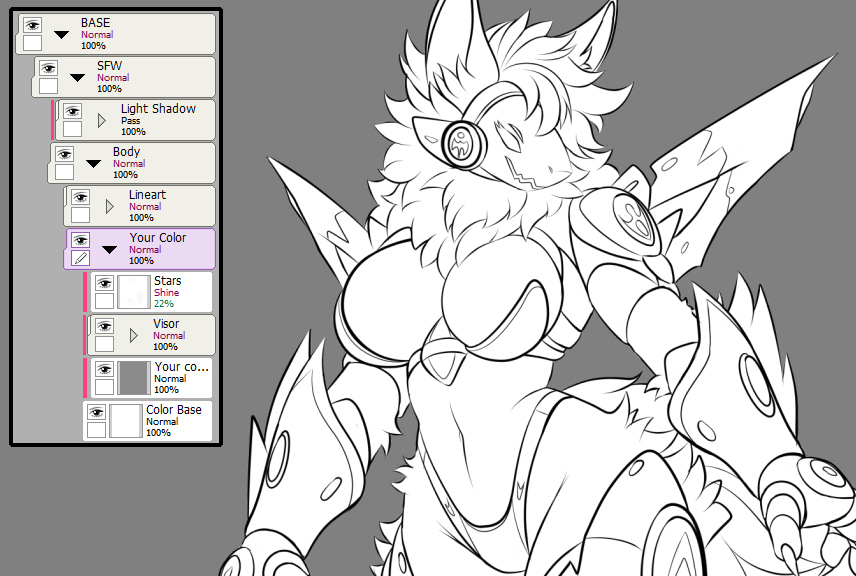Click the Stars layer name
Viewport: 856px width, 576px height.
coord(168,281)
